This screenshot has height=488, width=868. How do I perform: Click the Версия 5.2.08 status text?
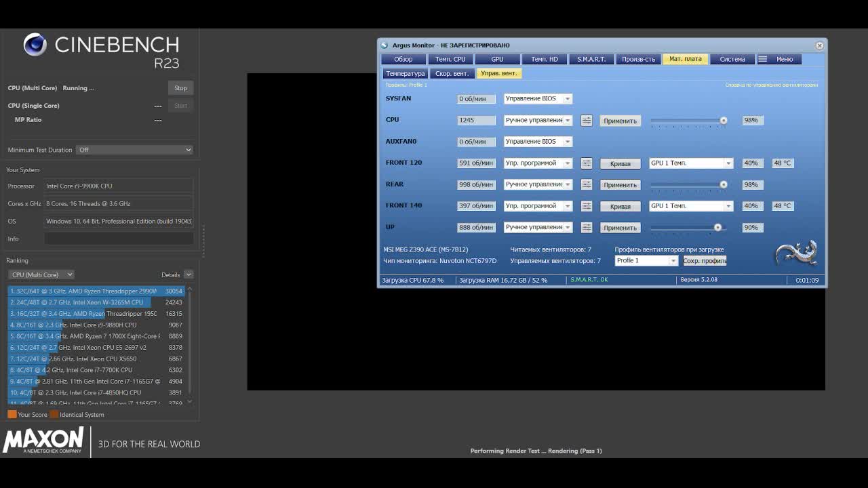click(x=699, y=280)
